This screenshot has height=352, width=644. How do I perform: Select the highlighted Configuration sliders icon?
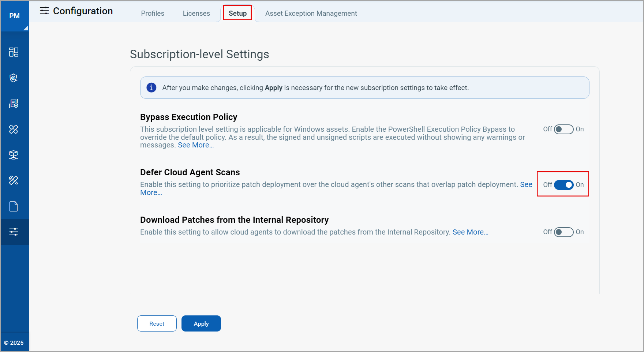[14, 232]
